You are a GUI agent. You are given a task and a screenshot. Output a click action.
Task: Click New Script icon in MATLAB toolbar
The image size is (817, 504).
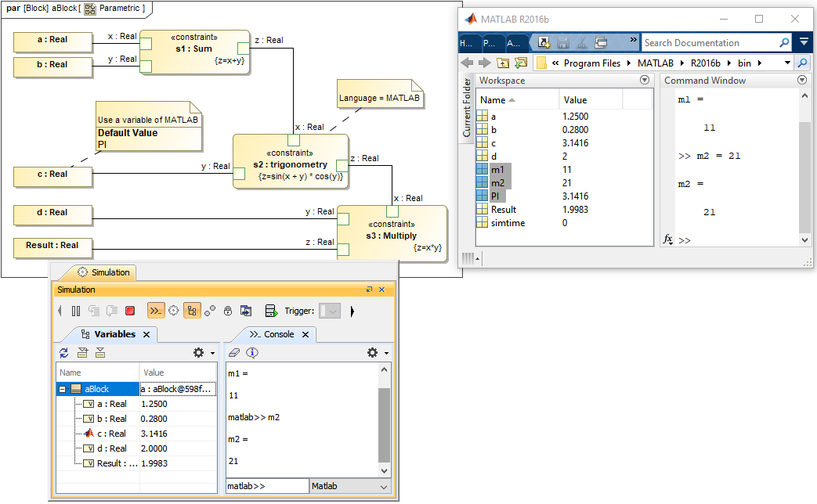coord(542,42)
